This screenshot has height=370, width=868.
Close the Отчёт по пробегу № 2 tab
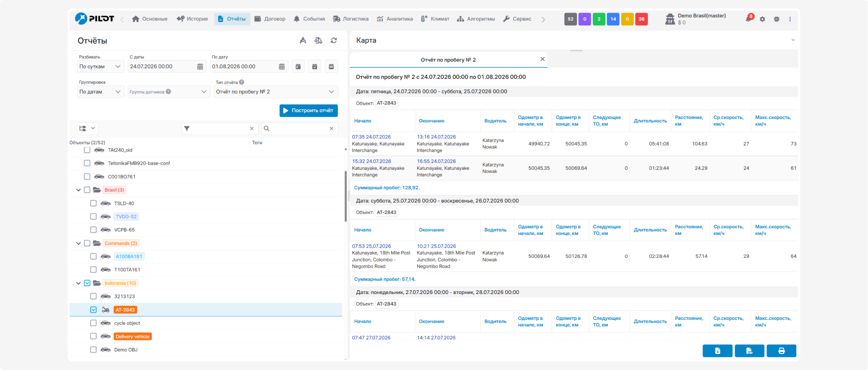[x=542, y=59]
